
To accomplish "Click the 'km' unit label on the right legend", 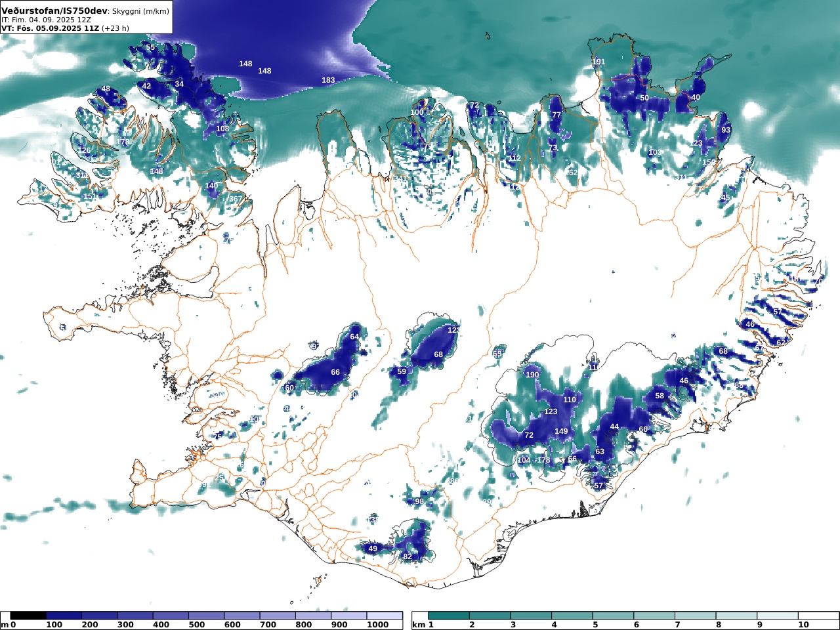I will pyautogui.click(x=419, y=625).
